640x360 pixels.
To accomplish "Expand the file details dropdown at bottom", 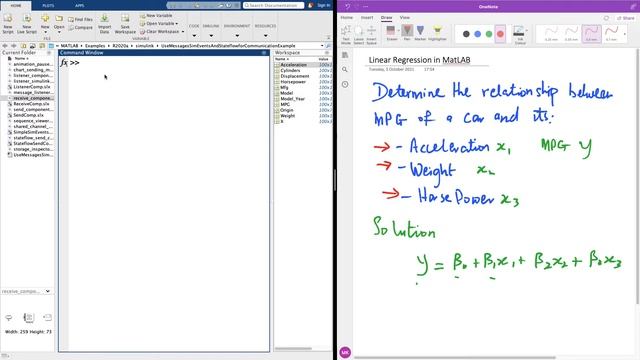I will (x=48, y=291).
